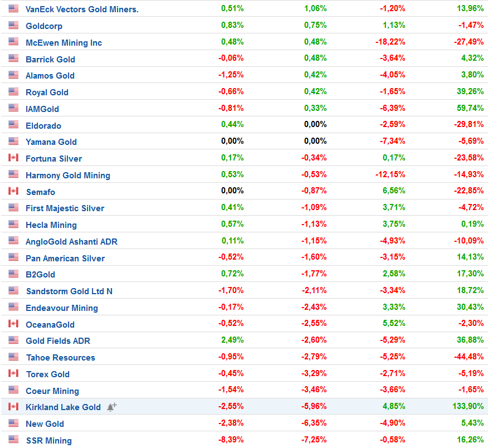Open the Hecla Mining link
The width and height of the screenshot is (488, 448).
click(51, 225)
